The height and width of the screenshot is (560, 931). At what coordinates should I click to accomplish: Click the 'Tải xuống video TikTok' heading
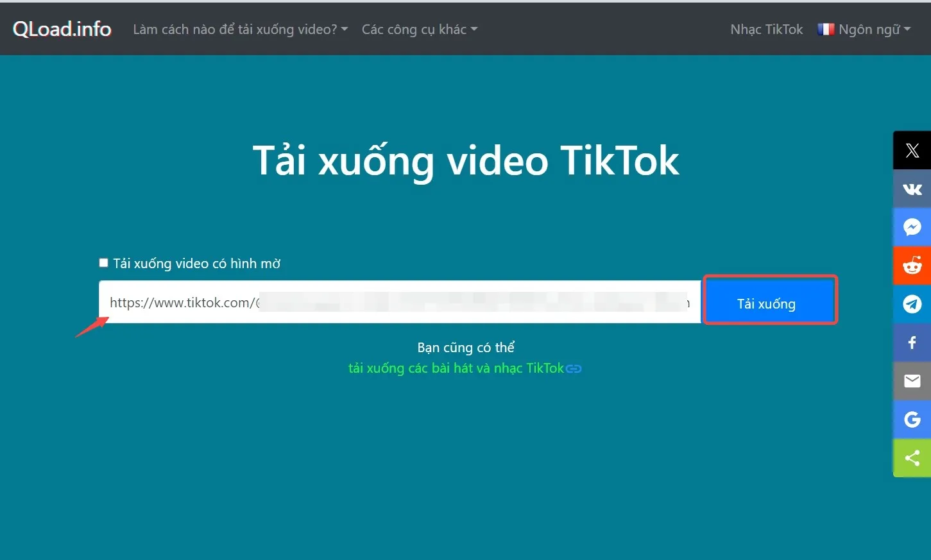(x=466, y=160)
